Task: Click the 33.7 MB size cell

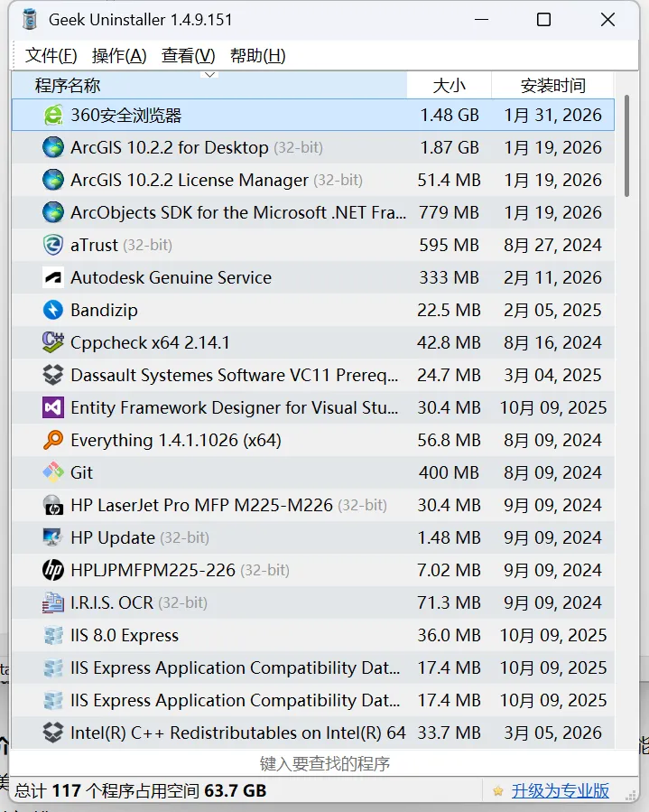Action: point(450,733)
